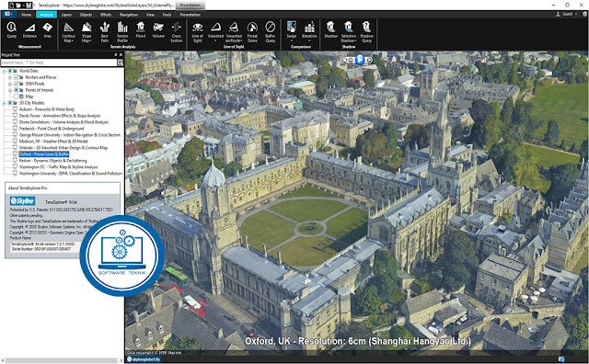589x364 pixels.
Task: Open the Effects ribbon tab
Action: (106, 15)
